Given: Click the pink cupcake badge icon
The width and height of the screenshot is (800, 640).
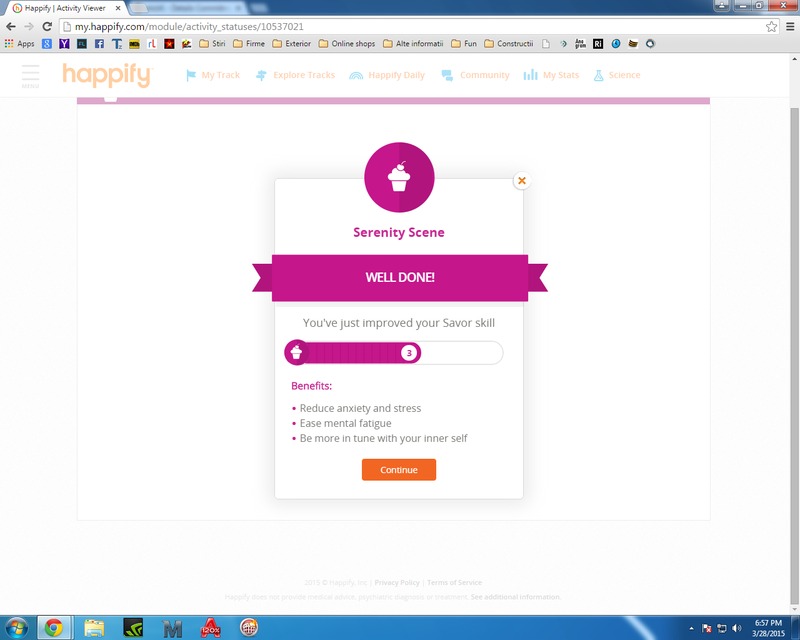Looking at the screenshot, I should tap(399, 177).
